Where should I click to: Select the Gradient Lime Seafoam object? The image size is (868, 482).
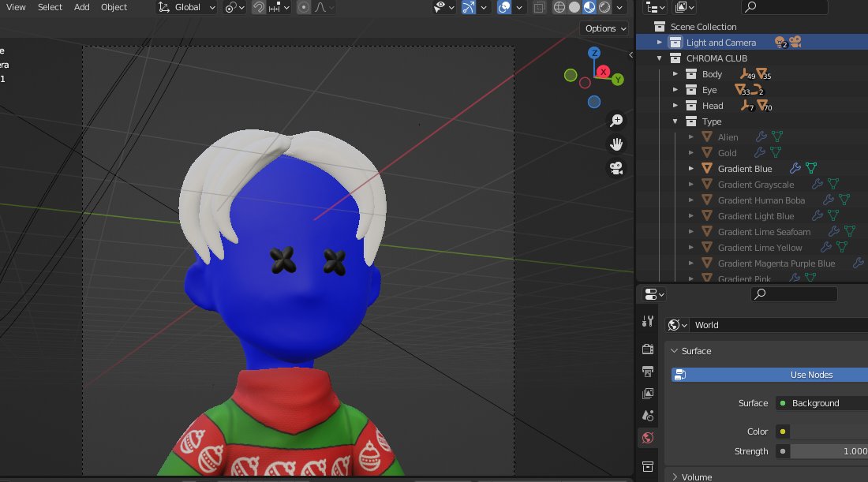(x=764, y=232)
